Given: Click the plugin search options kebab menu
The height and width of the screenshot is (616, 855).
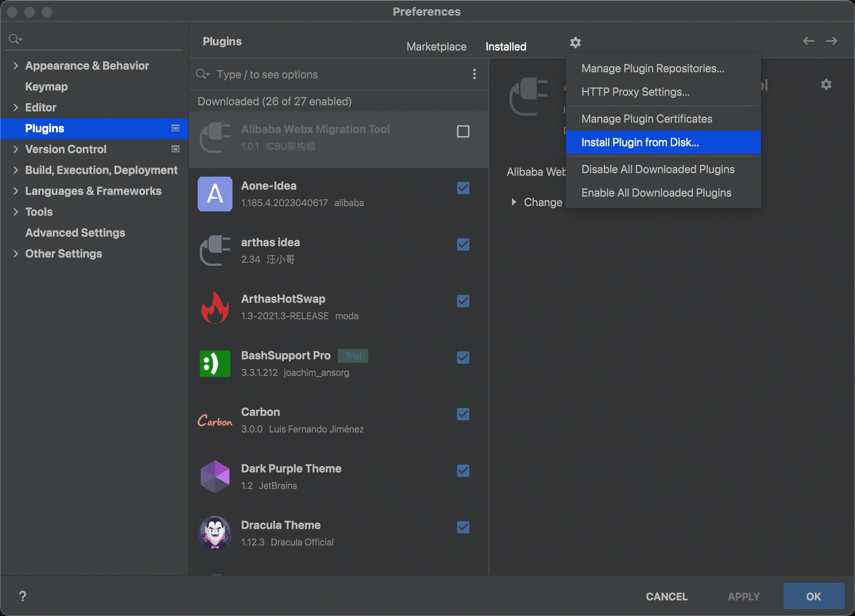Looking at the screenshot, I should [x=475, y=74].
